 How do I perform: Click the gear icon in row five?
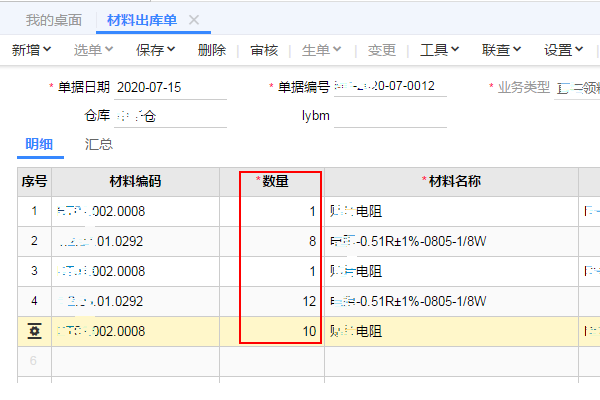(x=34, y=331)
